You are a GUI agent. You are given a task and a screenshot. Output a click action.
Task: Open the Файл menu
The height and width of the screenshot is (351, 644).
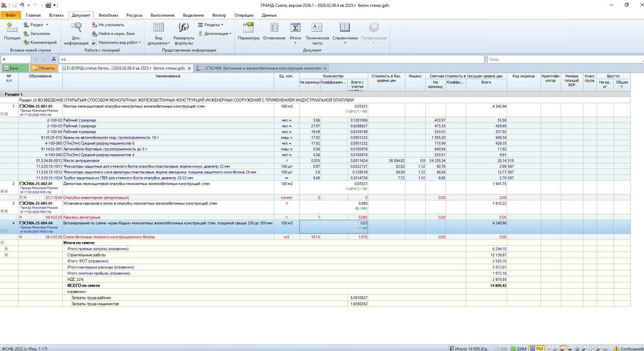point(10,15)
